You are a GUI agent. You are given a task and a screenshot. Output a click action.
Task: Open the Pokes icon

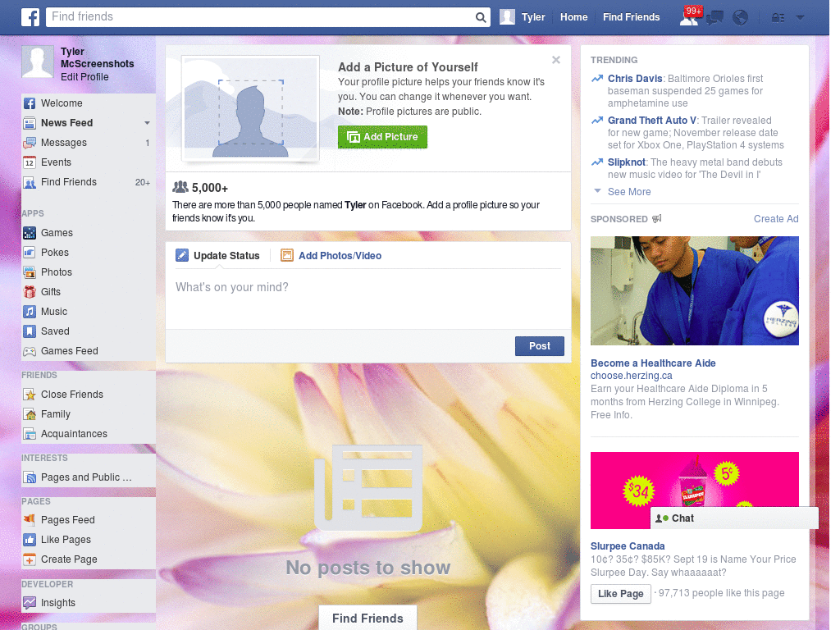coord(30,253)
